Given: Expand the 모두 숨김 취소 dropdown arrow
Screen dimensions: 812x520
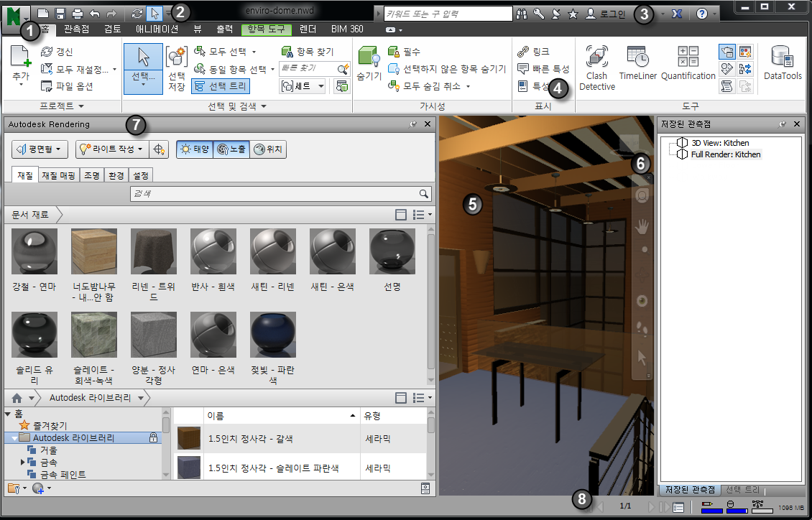Looking at the screenshot, I should tap(468, 86).
